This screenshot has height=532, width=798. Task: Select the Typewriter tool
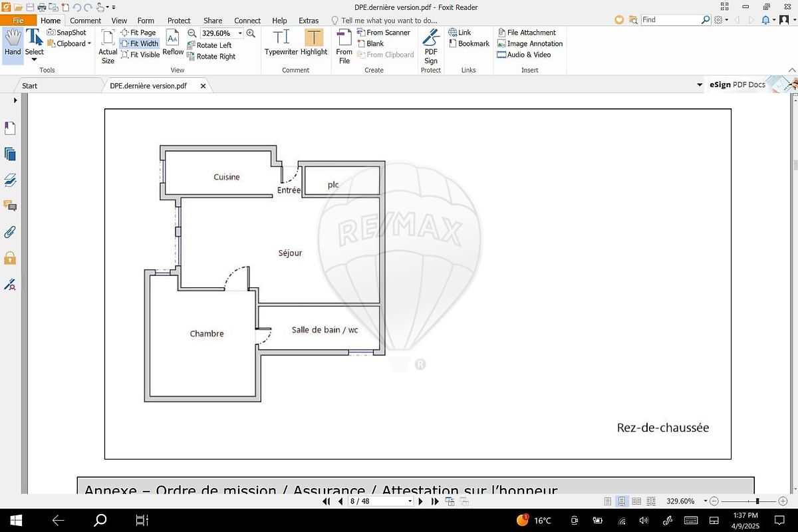(281, 42)
